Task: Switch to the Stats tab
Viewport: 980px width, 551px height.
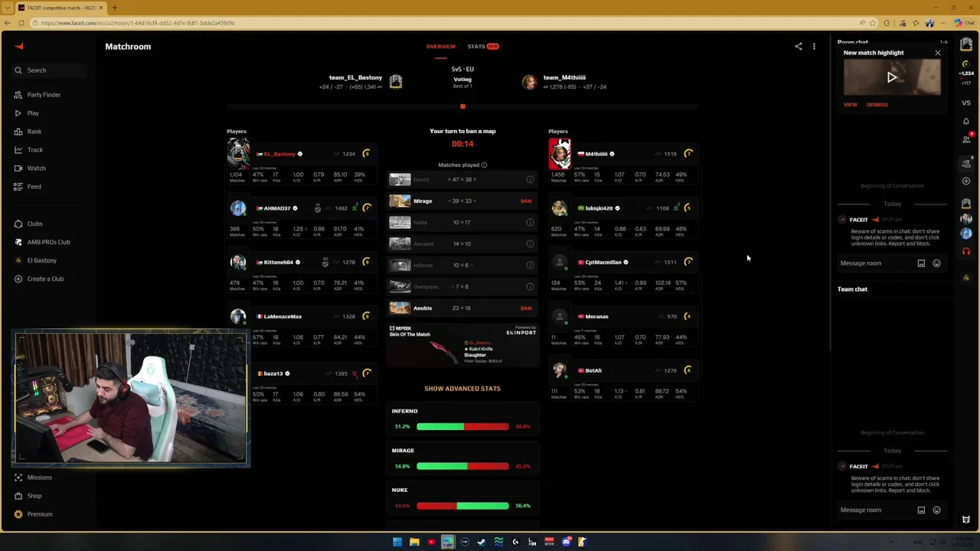Action: [x=482, y=47]
